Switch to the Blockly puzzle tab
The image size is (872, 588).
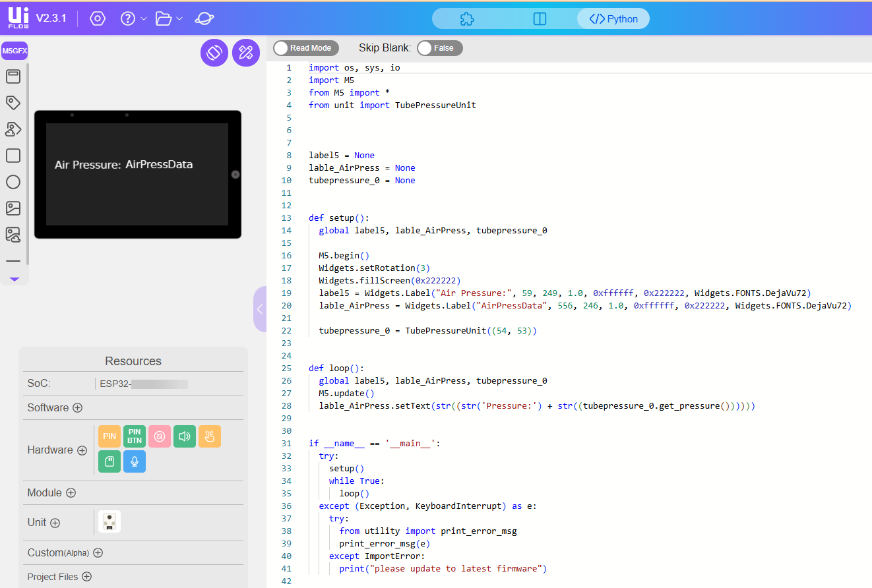467,19
